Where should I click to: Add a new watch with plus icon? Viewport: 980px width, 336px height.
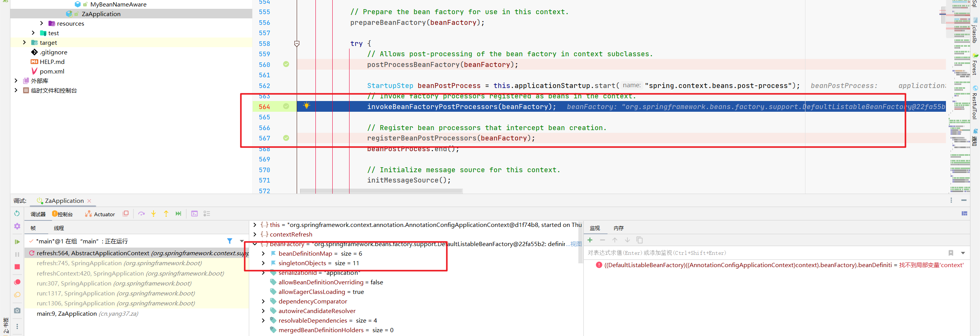pos(590,240)
